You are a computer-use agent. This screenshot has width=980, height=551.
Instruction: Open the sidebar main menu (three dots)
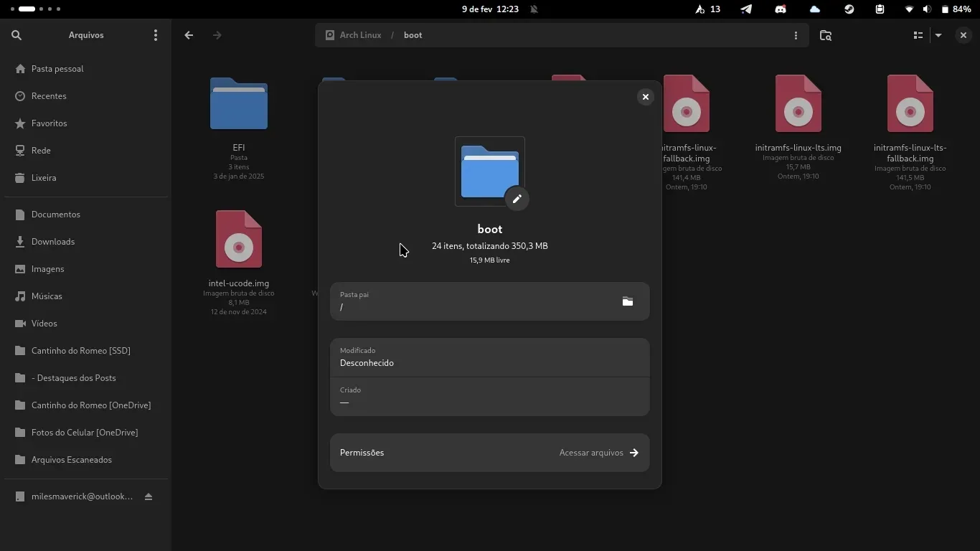[156, 35]
